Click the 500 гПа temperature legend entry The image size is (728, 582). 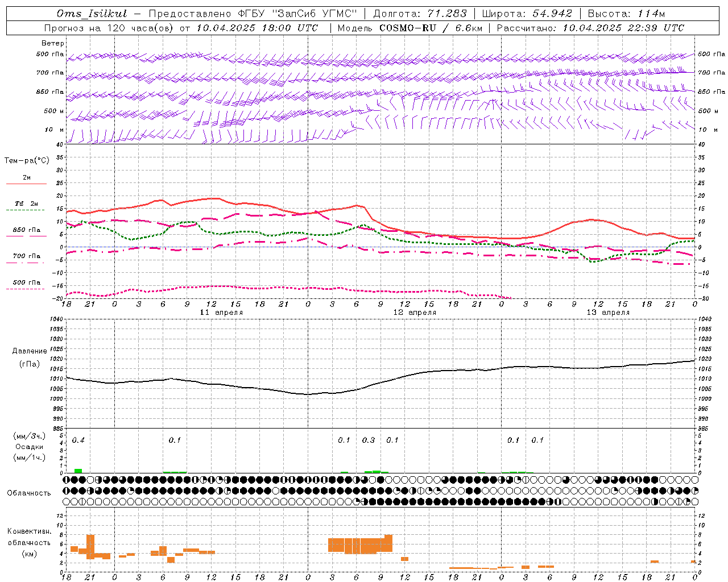coord(26,282)
